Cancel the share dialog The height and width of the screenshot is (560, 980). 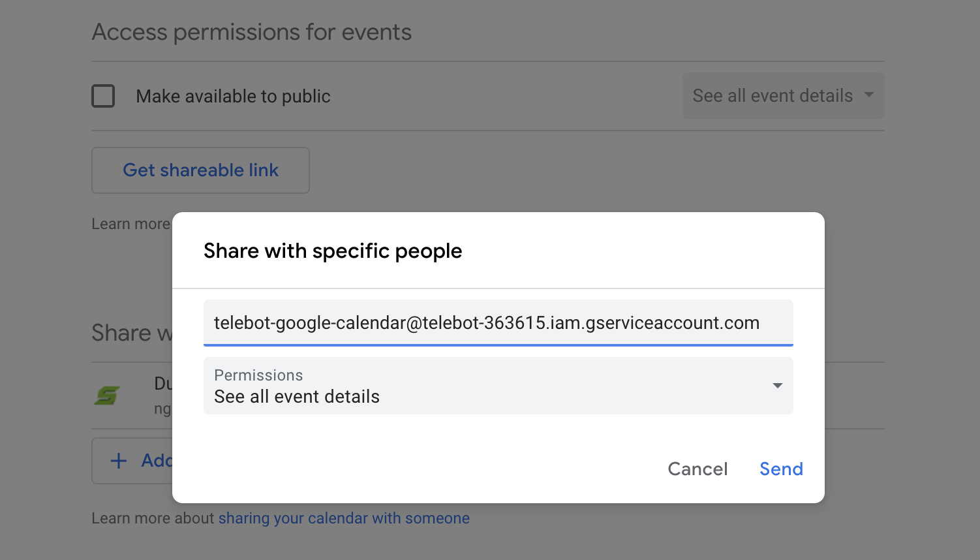coord(697,469)
